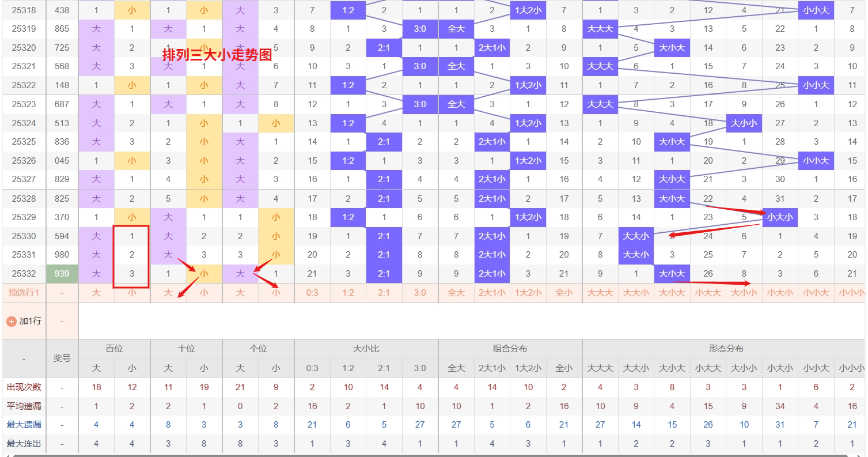
Task: Click the 2大1小 cell in row 25331
Action: point(492,255)
